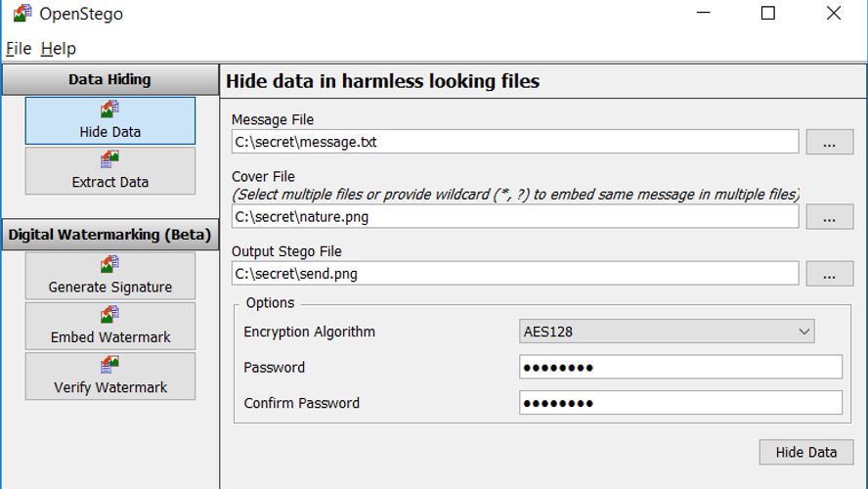Click the Password input field
The image size is (868, 489).
[x=680, y=368]
